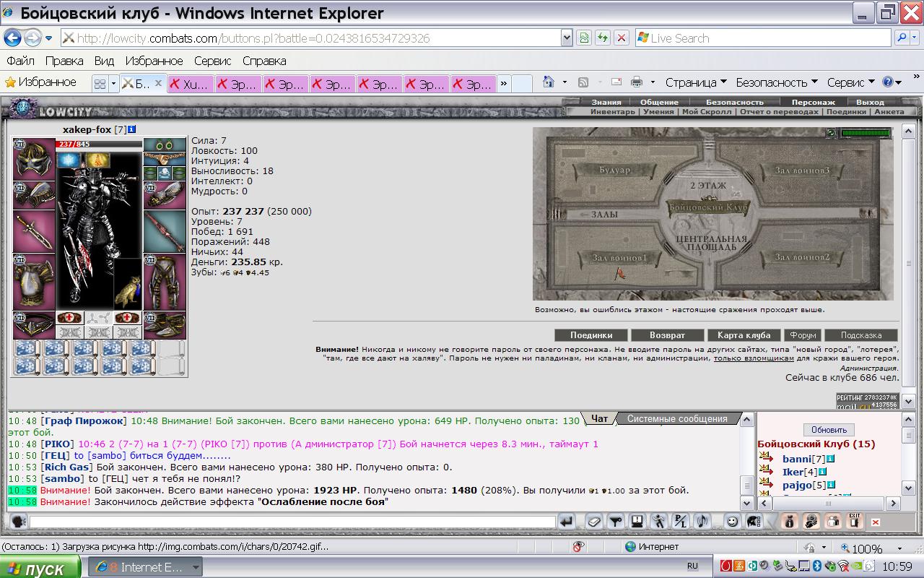The width and height of the screenshot is (924, 578).
Task: Open the boots equipment slot
Action: 165,325
